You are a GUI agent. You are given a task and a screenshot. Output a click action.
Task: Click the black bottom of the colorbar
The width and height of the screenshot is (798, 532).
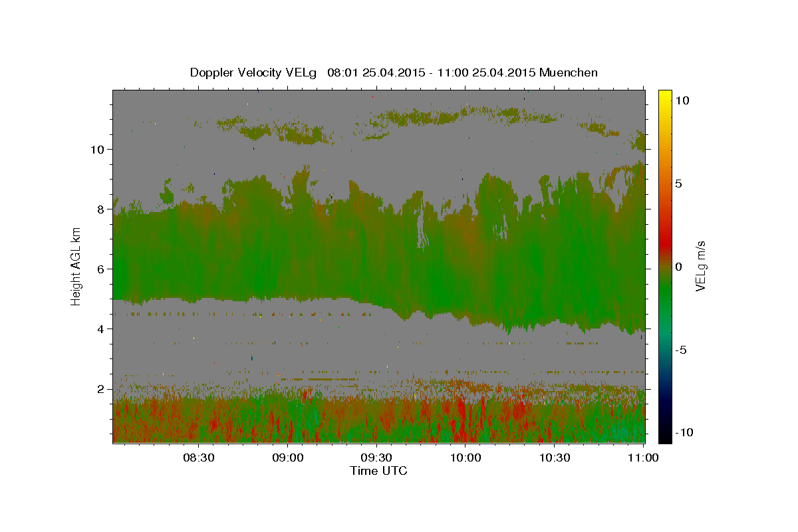(x=664, y=437)
